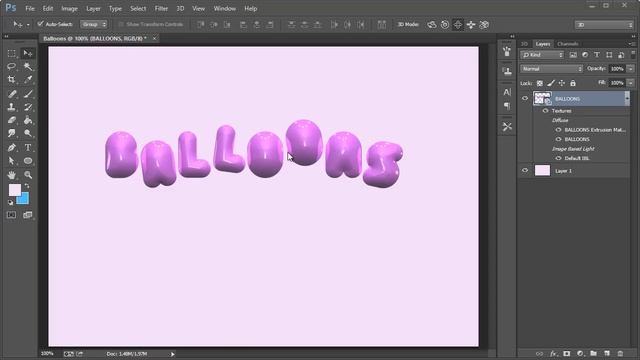Toggle Quick Mask mode icon

(x=11, y=215)
